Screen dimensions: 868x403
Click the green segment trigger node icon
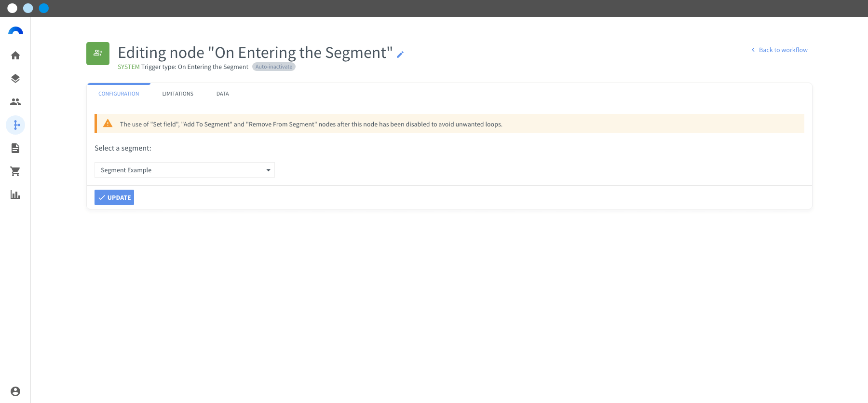[x=98, y=54]
